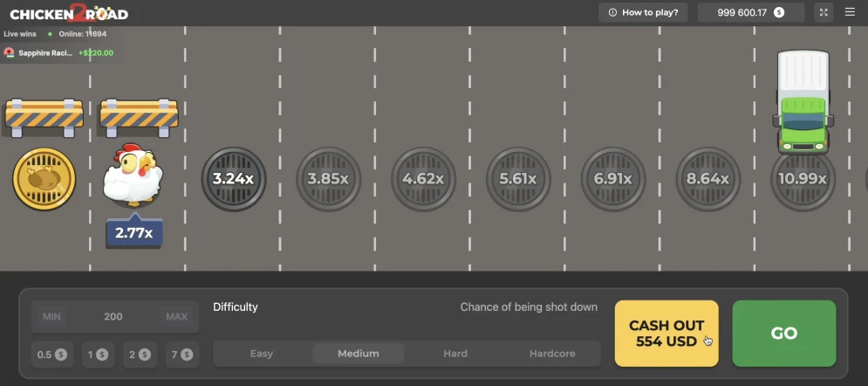Choose the 0.5 dollar quick bet
868x386 pixels.
click(x=51, y=355)
